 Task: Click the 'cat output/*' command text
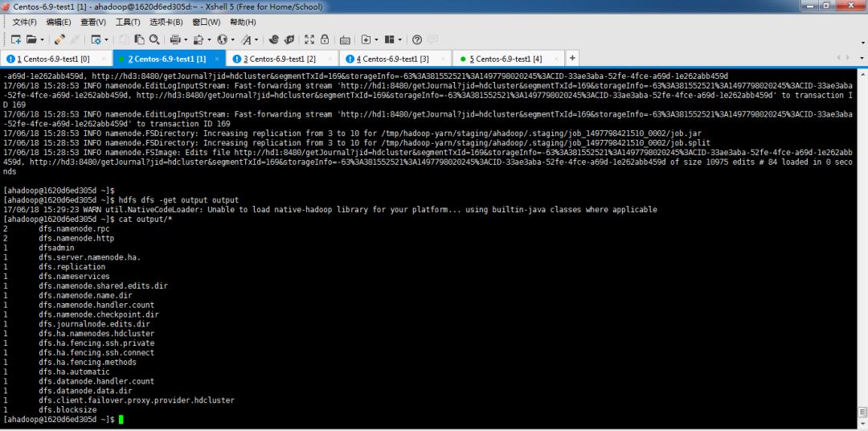click(145, 219)
